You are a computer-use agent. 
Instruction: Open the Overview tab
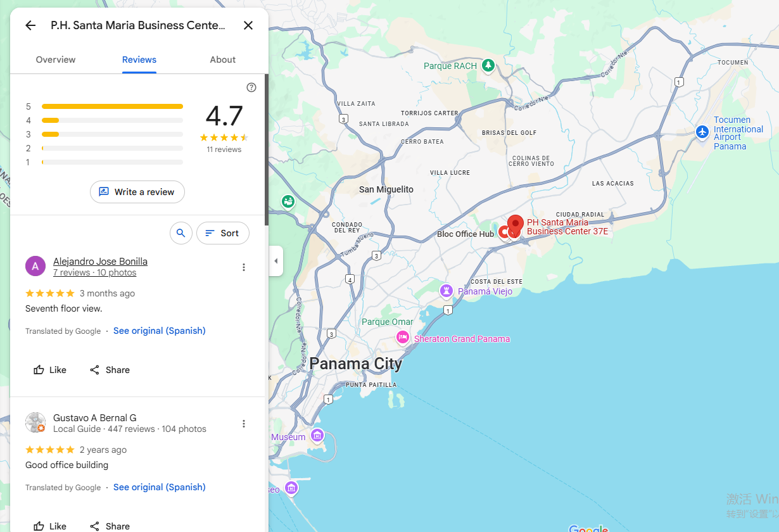point(56,60)
